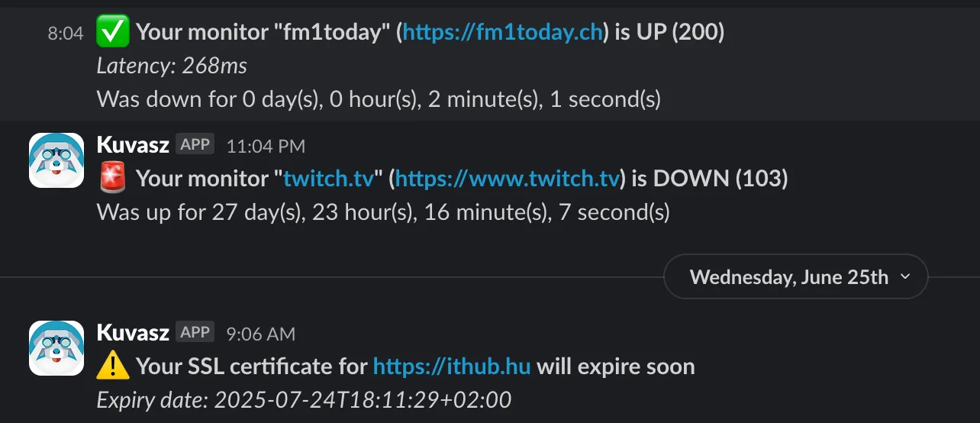Open Kuvasz avatar on SSL certificate message
Image resolution: width=980 pixels, height=423 pixels.
click(x=56, y=348)
